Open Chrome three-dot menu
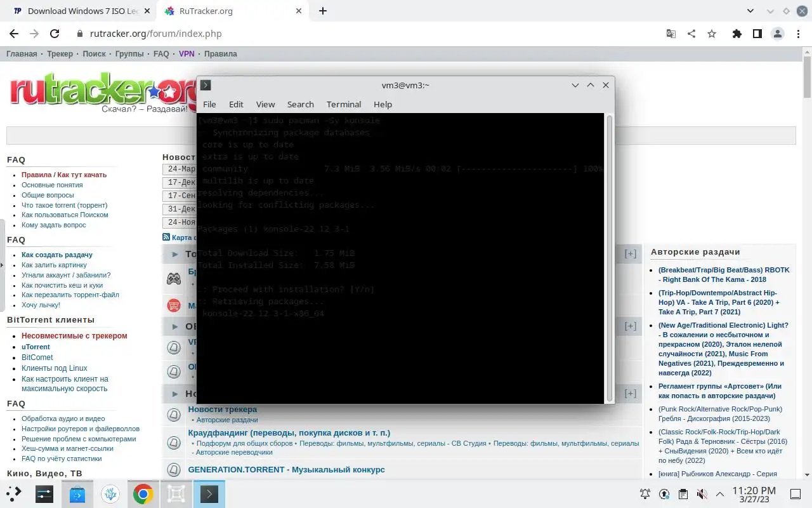This screenshot has height=508, width=812. 797,34
